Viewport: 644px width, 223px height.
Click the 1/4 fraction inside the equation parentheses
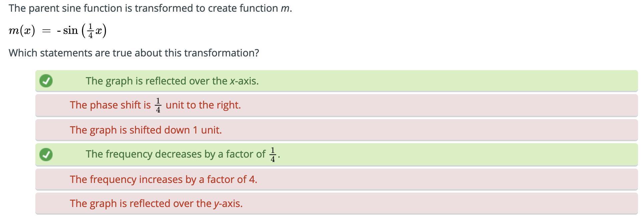(90, 31)
